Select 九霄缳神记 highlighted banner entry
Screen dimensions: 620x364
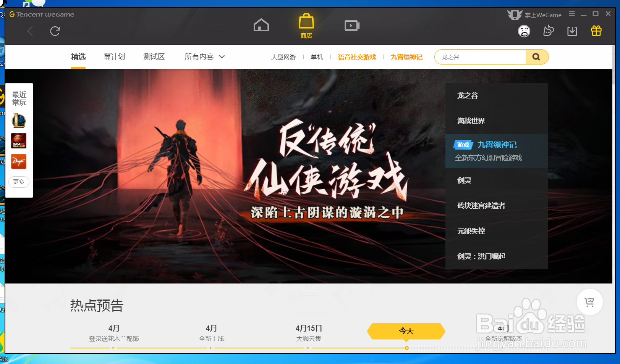click(x=497, y=151)
